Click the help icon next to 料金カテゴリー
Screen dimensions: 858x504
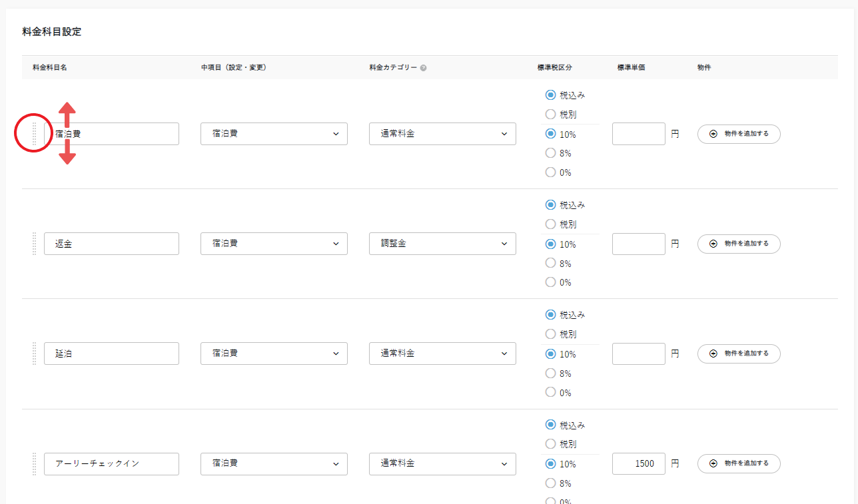point(424,68)
